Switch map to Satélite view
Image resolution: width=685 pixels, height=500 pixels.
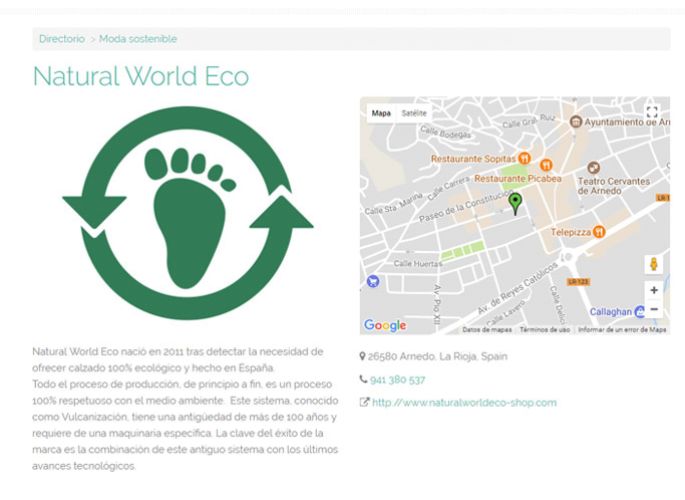414,113
